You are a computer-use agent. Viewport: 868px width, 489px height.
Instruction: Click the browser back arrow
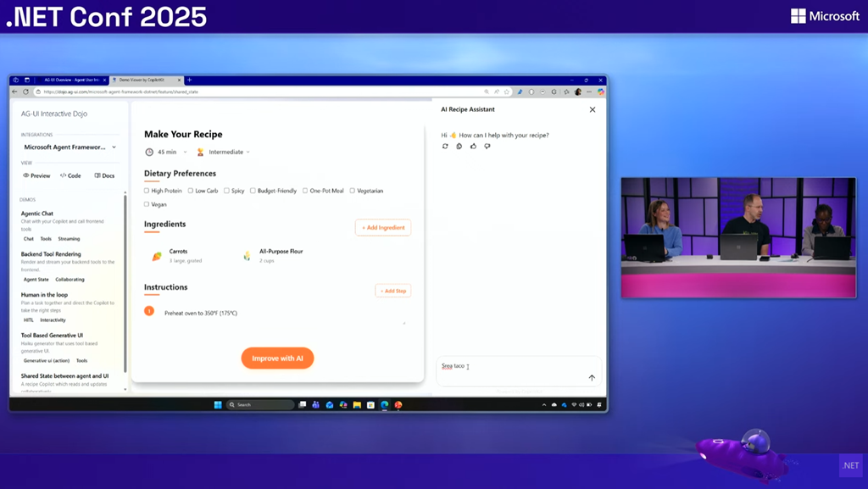(x=15, y=92)
